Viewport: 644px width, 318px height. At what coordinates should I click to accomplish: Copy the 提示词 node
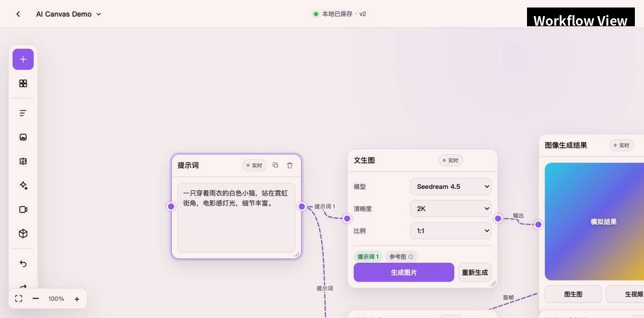[275, 165]
